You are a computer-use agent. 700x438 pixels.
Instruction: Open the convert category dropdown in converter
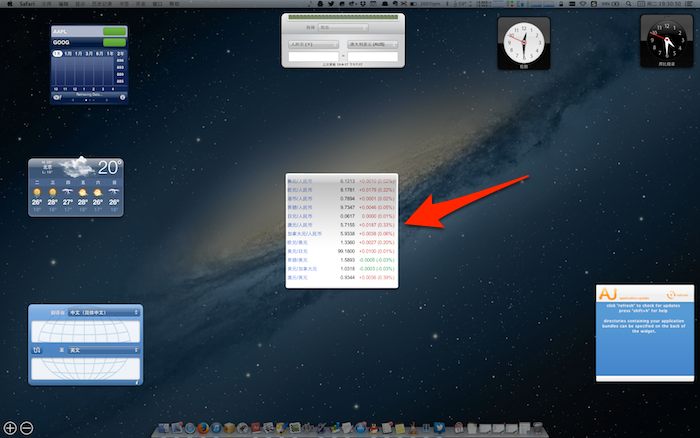coord(345,29)
